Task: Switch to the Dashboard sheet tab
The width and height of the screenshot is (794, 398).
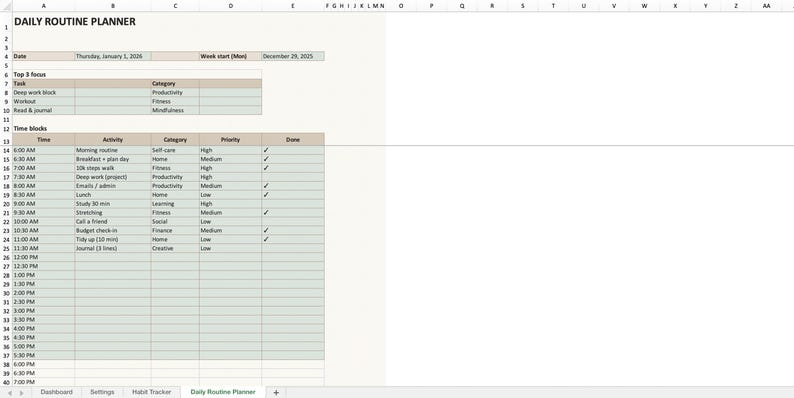Action: (x=56, y=392)
